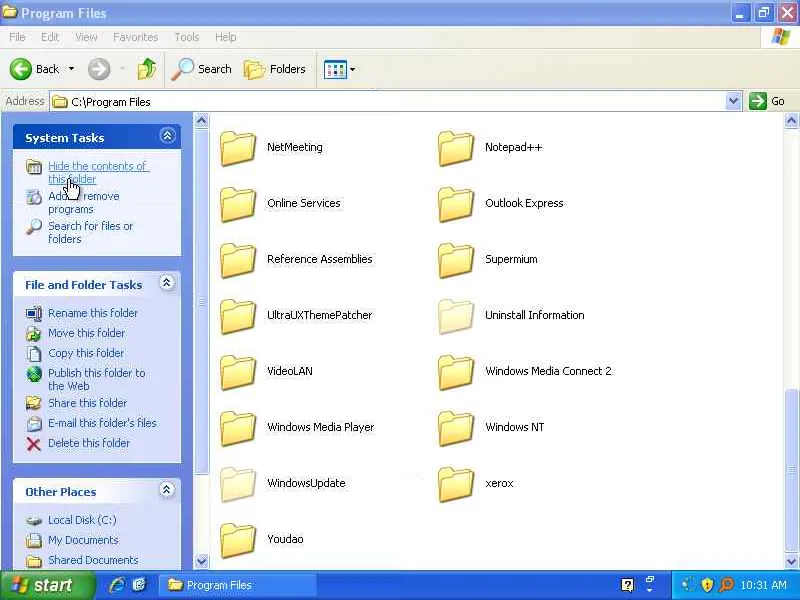Open the Views icon in toolbar

(x=335, y=69)
